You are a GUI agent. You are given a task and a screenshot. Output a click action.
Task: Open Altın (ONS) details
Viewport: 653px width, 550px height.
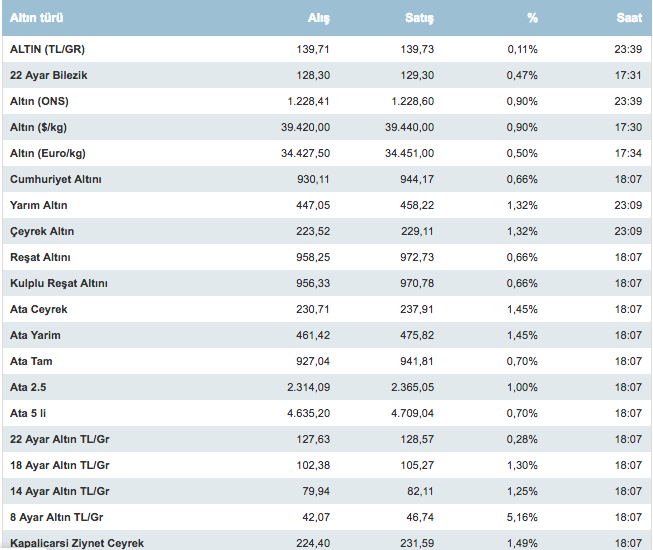[x=39, y=101]
